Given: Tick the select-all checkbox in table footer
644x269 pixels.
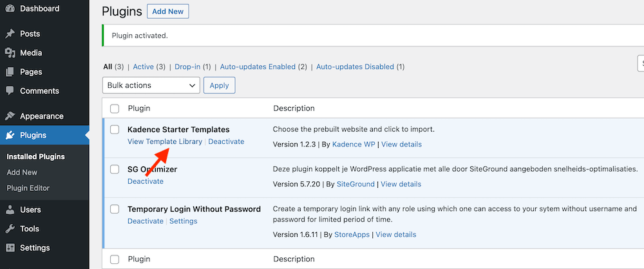Looking at the screenshot, I should click(x=115, y=259).
